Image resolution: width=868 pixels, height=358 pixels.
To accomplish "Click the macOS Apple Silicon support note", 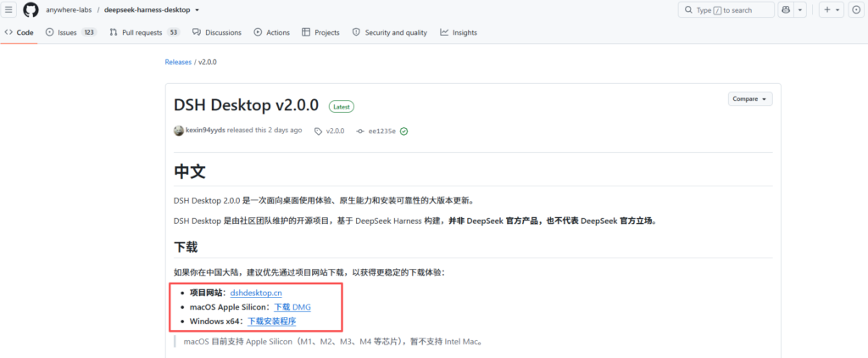I will [x=332, y=341].
